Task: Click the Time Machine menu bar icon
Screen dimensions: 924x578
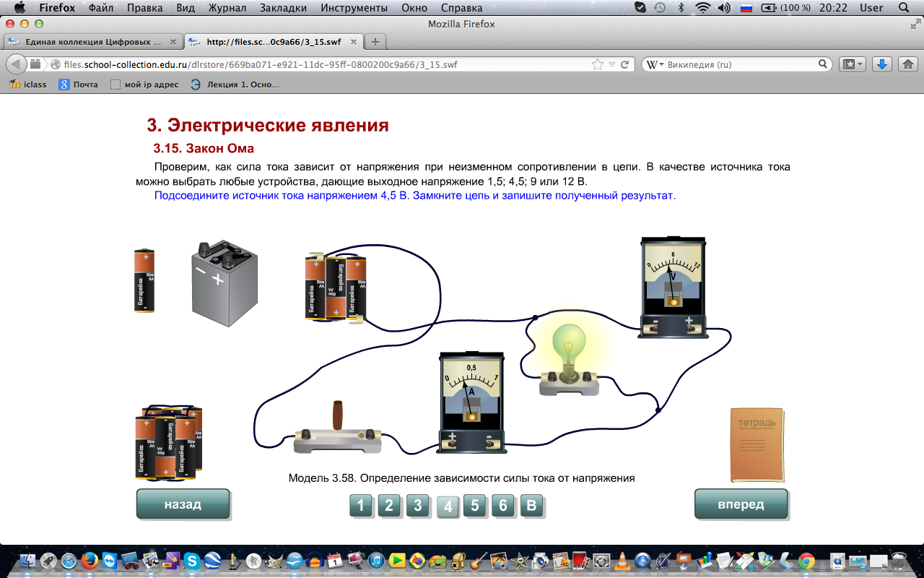Action: pyautogui.click(x=660, y=8)
